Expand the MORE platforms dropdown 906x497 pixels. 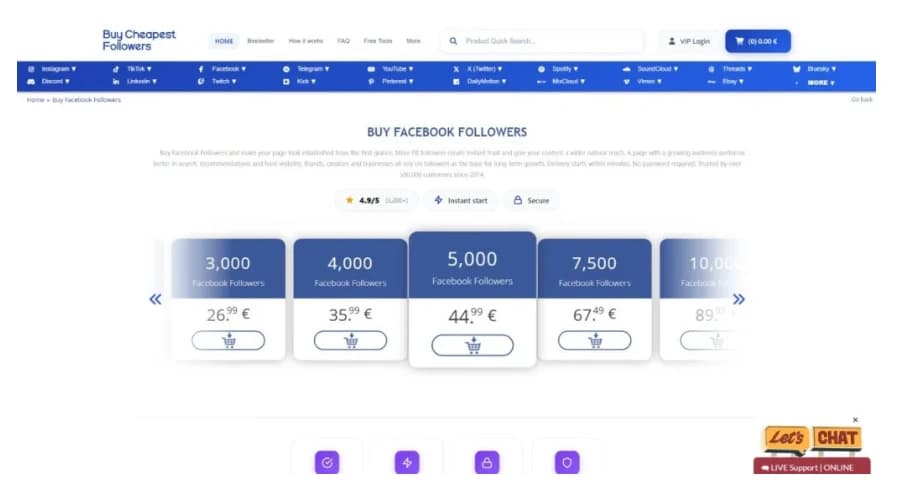(x=821, y=83)
